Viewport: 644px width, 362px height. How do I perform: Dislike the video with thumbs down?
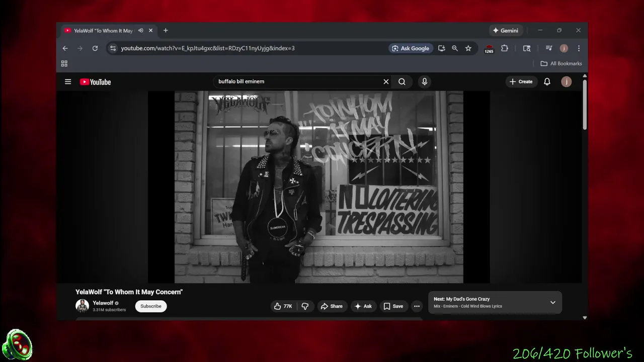pos(305,306)
